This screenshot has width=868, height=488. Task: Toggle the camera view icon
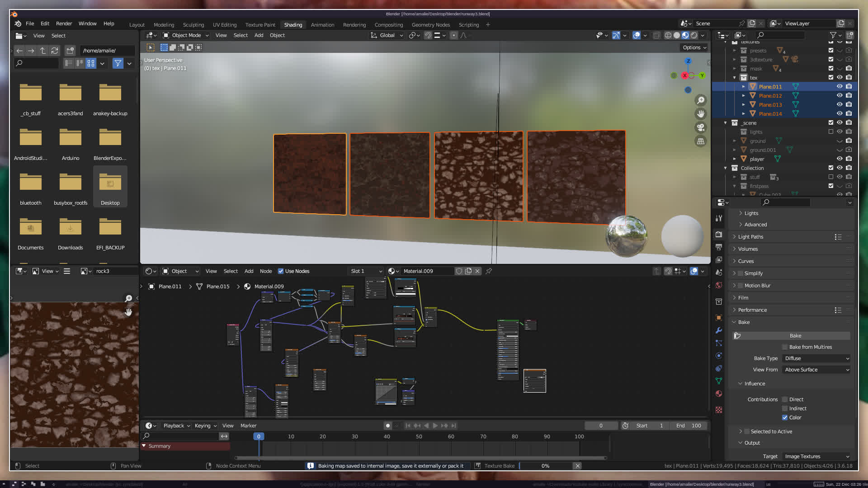pos(701,127)
